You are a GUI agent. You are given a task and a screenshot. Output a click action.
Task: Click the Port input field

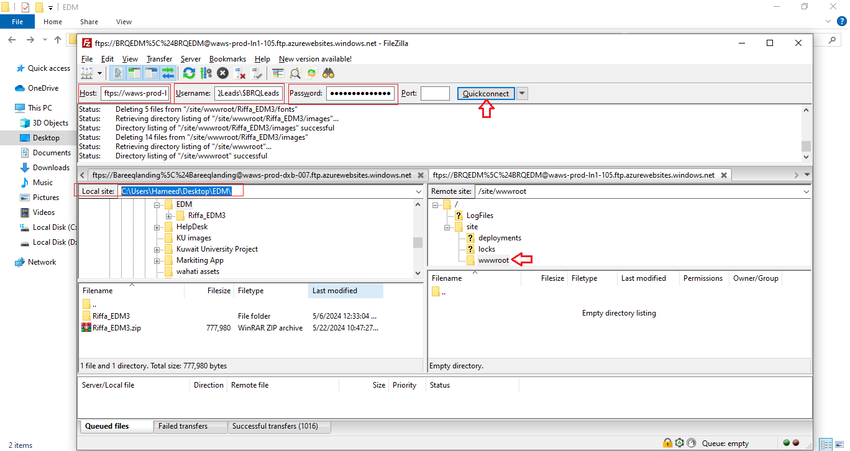[x=435, y=93]
